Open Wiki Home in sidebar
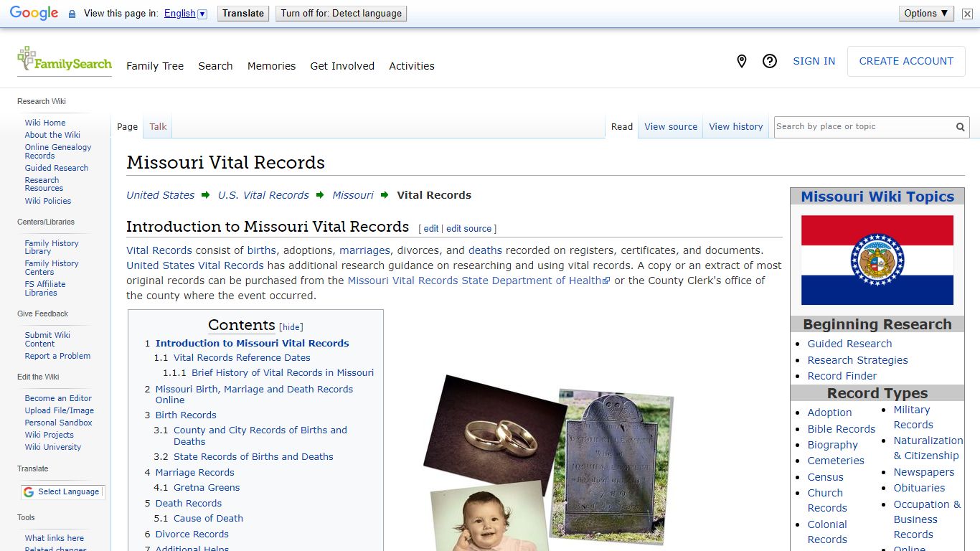980x551 pixels. click(45, 123)
